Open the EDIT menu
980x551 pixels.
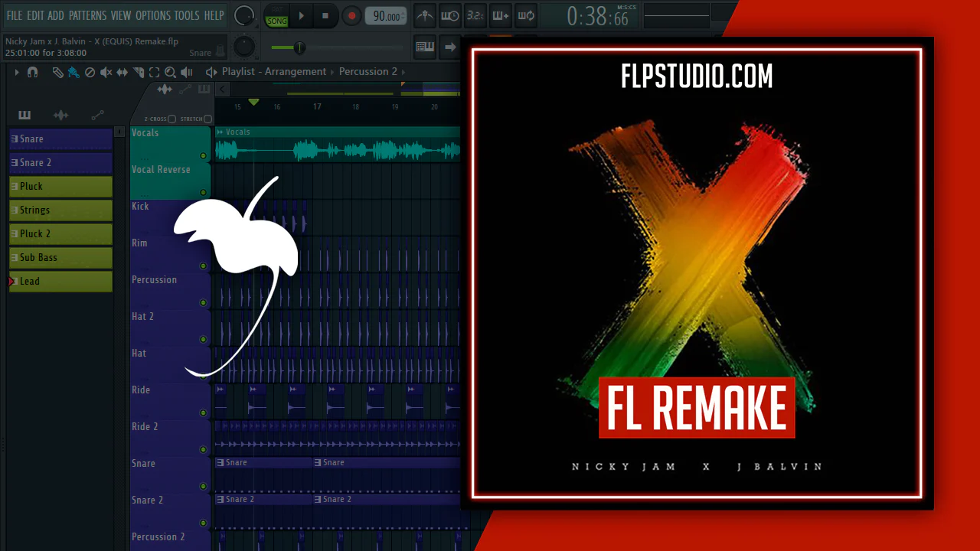pos(35,15)
